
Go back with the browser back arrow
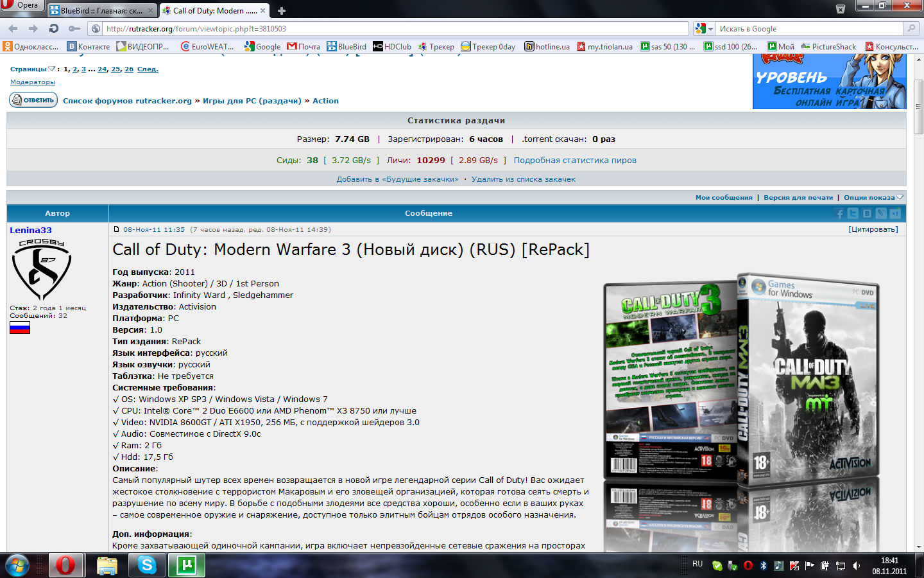point(13,28)
